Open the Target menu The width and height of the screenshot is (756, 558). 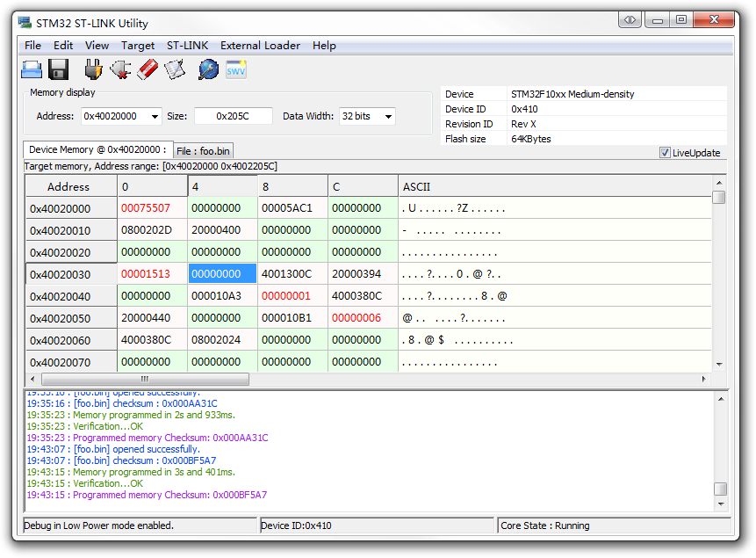(138, 46)
